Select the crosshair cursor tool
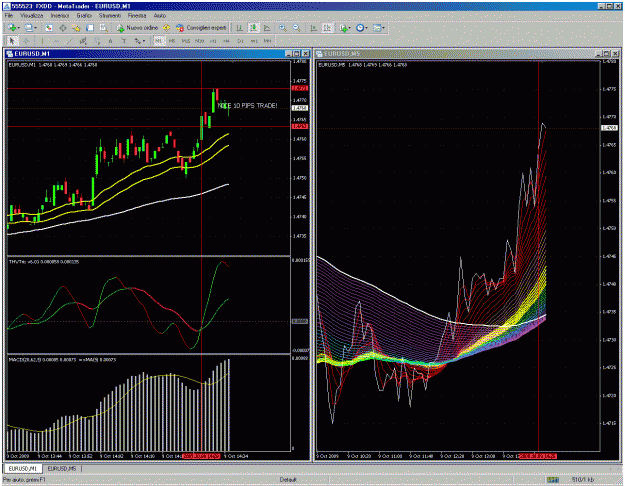The image size is (625, 486). [26, 41]
